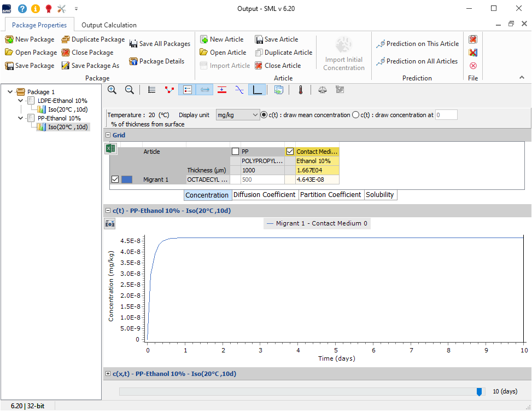Toggle the chart legend icon in toolbar
The height and width of the screenshot is (411, 532).
pyautogui.click(x=186, y=90)
